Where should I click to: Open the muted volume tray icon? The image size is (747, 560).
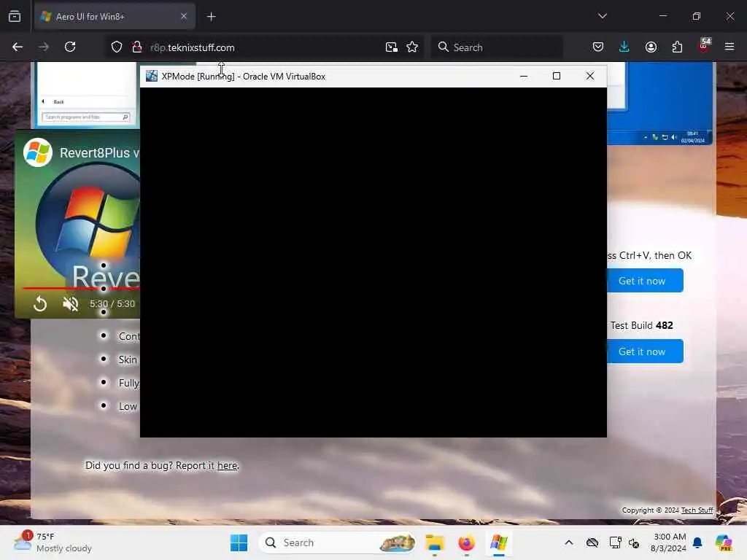pyautogui.click(x=634, y=542)
